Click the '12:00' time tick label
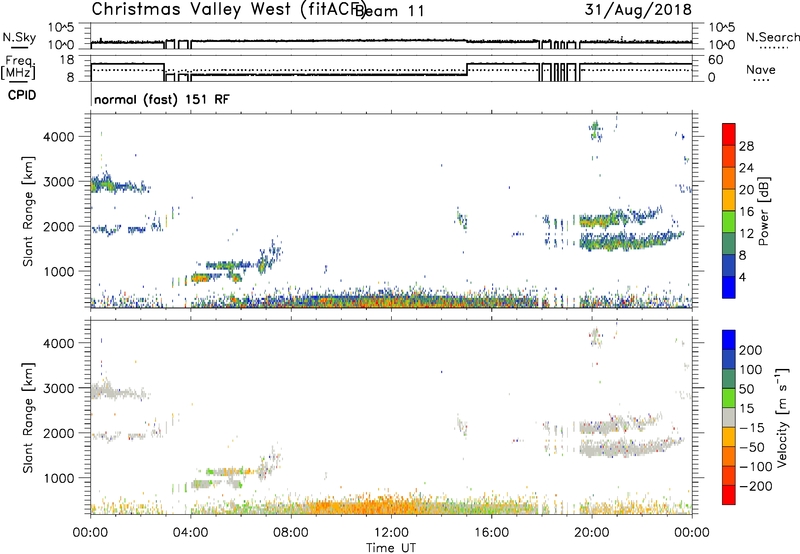Image resolution: width=800 pixels, height=554 pixels. click(391, 533)
